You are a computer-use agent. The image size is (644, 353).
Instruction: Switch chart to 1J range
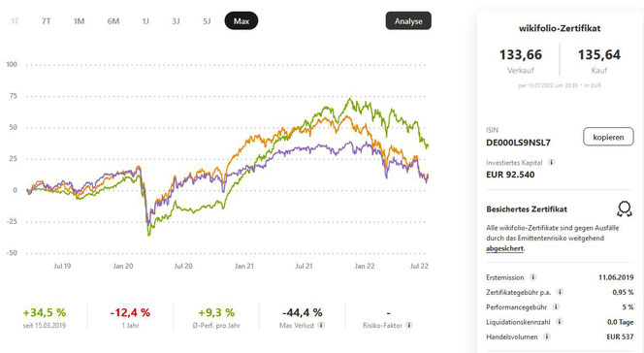pos(145,21)
